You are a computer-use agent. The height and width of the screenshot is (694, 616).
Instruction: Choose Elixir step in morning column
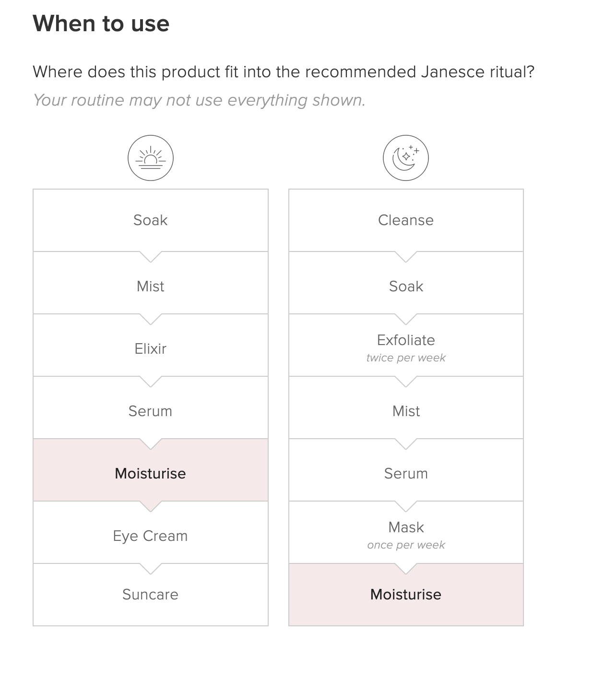tap(151, 349)
